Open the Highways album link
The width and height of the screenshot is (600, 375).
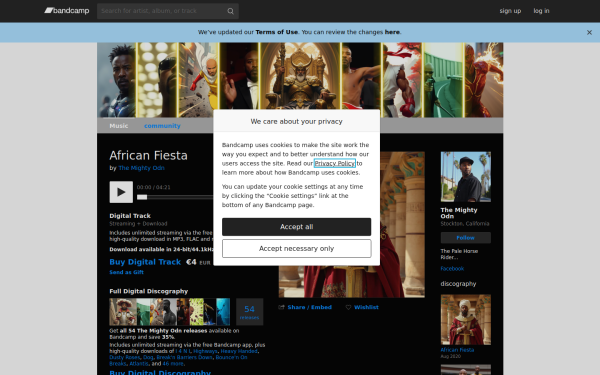click(205, 351)
